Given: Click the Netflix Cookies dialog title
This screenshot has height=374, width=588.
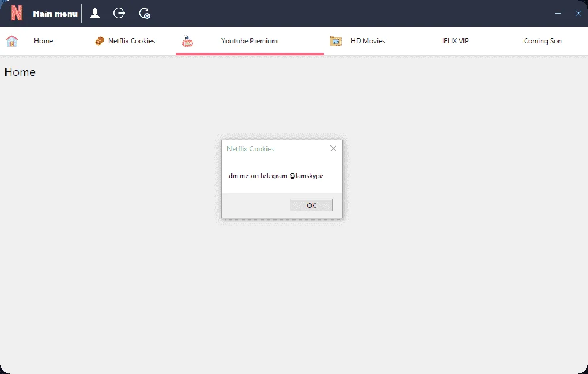Looking at the screenshot, I should click(x=250, y=149).
